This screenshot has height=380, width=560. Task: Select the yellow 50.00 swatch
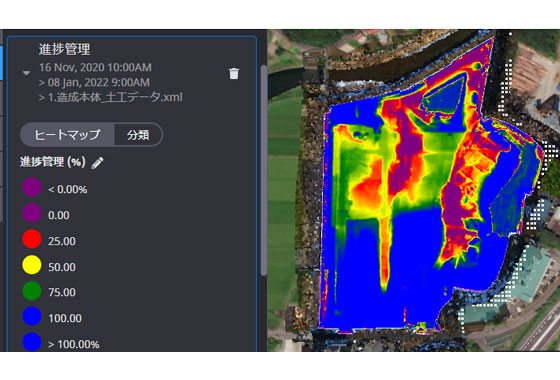pos(32,265)
